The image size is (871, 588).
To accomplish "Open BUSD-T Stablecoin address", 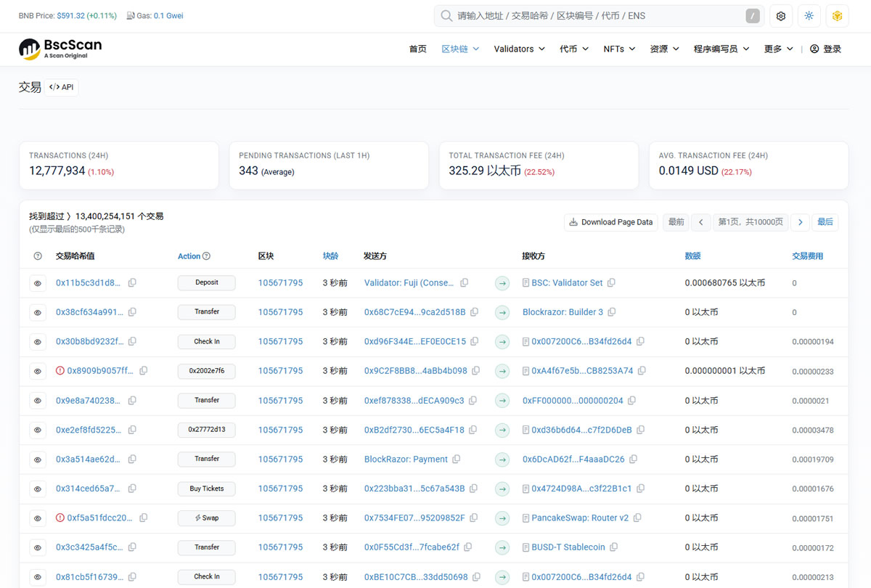I will click(x=568, y=547).
